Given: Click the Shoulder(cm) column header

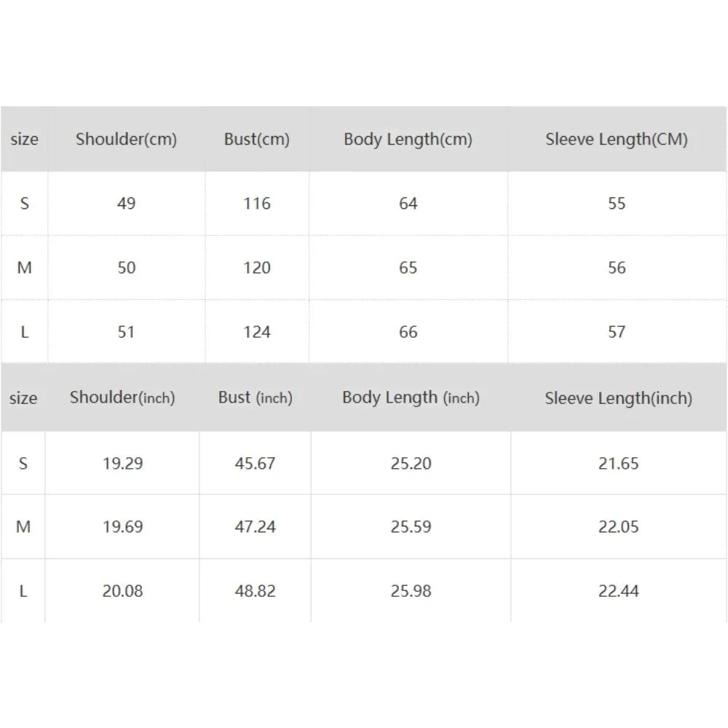Looking at the screenshot, I should (126, 139).
